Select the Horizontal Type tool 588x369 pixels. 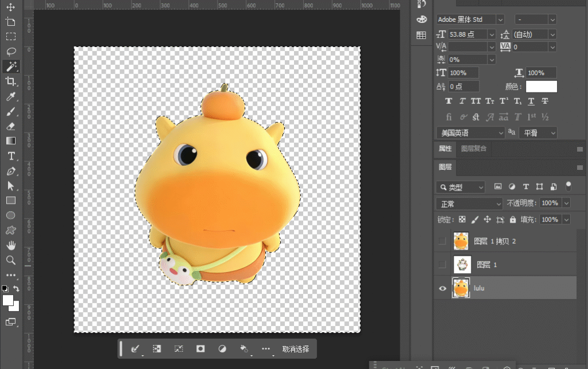pyautogui.click(x=10, y=156)
